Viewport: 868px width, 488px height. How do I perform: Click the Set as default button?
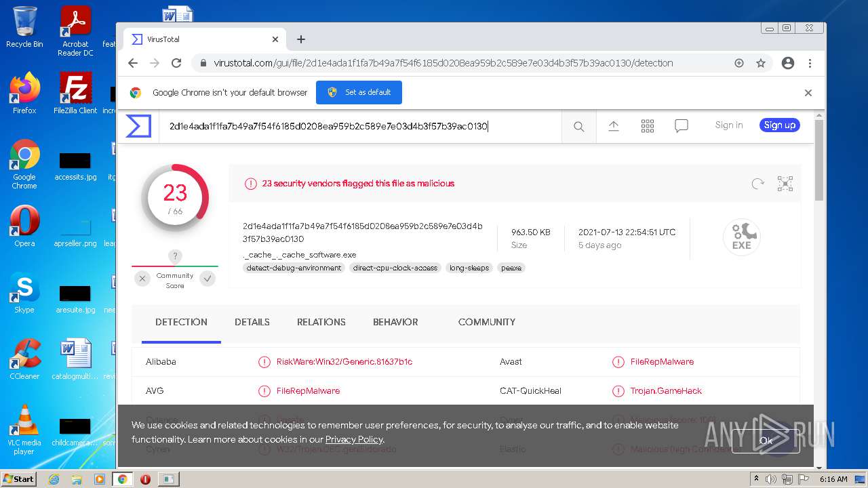[359, 93]
